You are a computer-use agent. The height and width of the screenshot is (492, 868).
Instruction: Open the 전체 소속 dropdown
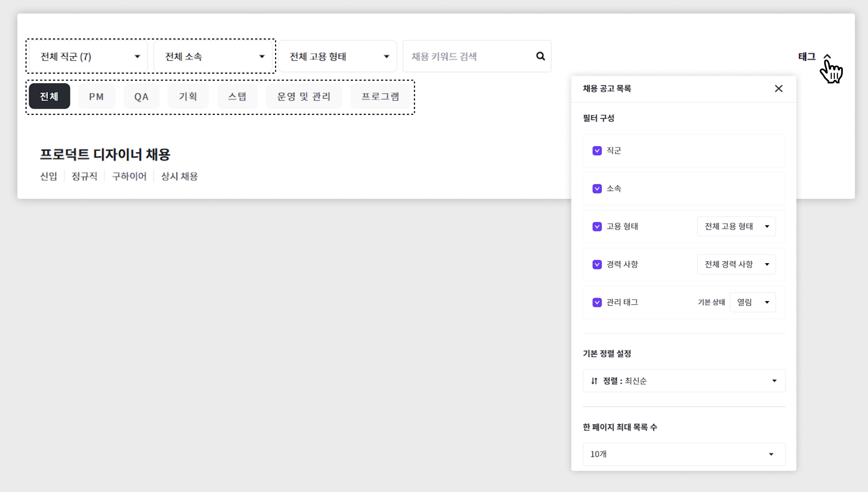[x=213, y=56]
